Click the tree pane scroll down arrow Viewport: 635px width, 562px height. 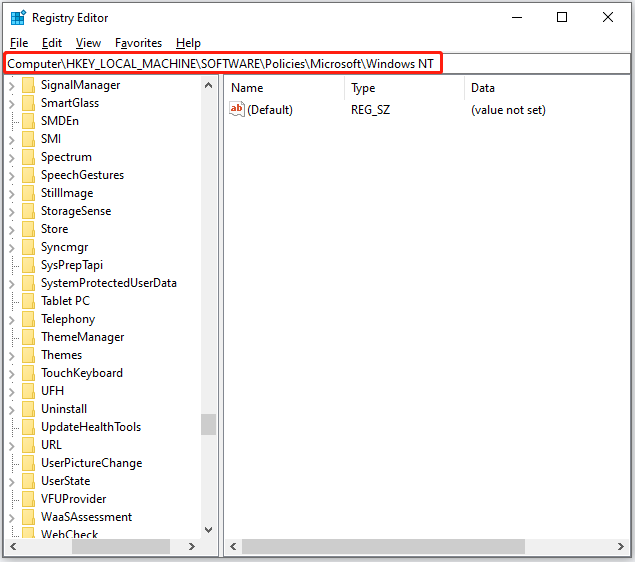coord(209,530)
